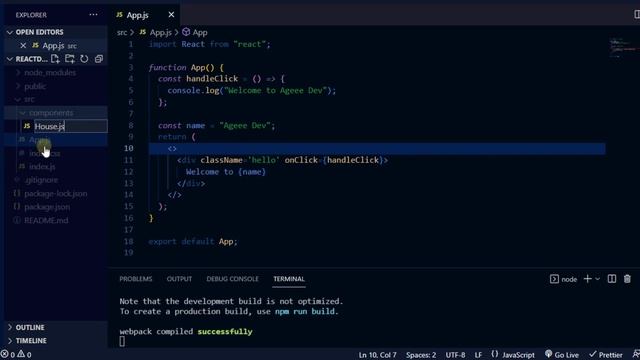Select the node terminal instance
640x360 pixels.
coord(564,279)
